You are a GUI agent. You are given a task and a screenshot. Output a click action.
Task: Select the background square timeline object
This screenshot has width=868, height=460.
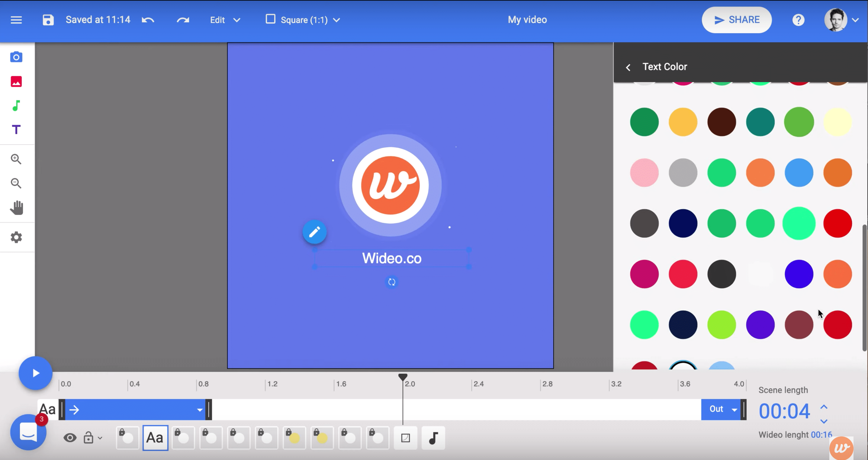pyautogui.click(x=406, y=438)
